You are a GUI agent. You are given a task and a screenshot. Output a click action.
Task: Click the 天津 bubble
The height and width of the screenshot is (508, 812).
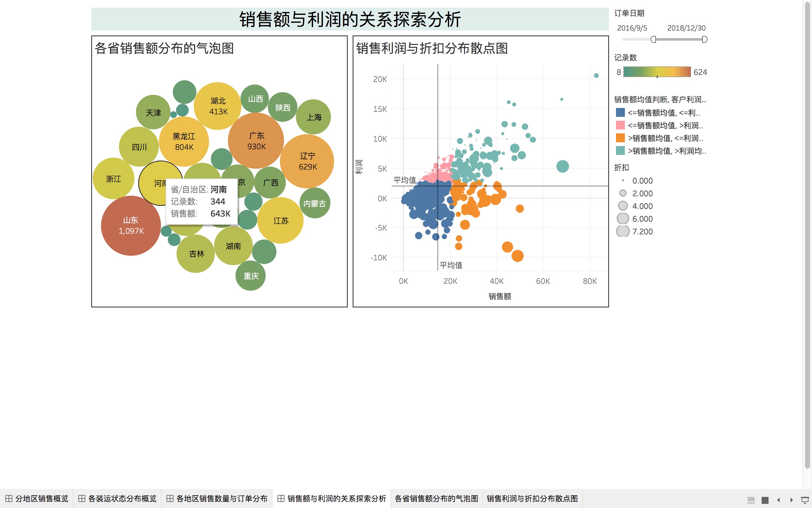tap(153, 112)
